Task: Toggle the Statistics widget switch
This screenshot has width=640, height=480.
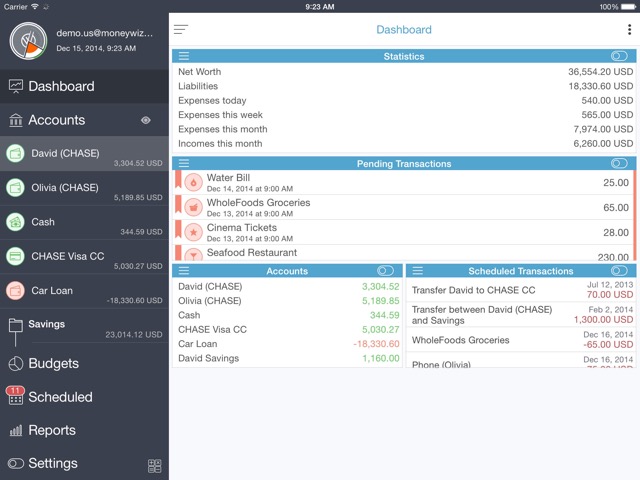Action: click(619, 56)
